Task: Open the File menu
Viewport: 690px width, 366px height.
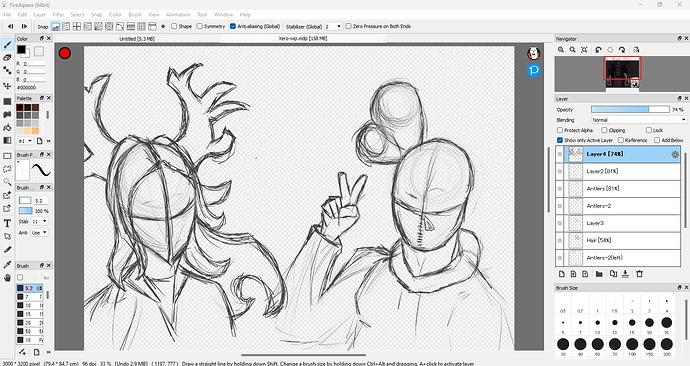Action: [x=7, y=15]
